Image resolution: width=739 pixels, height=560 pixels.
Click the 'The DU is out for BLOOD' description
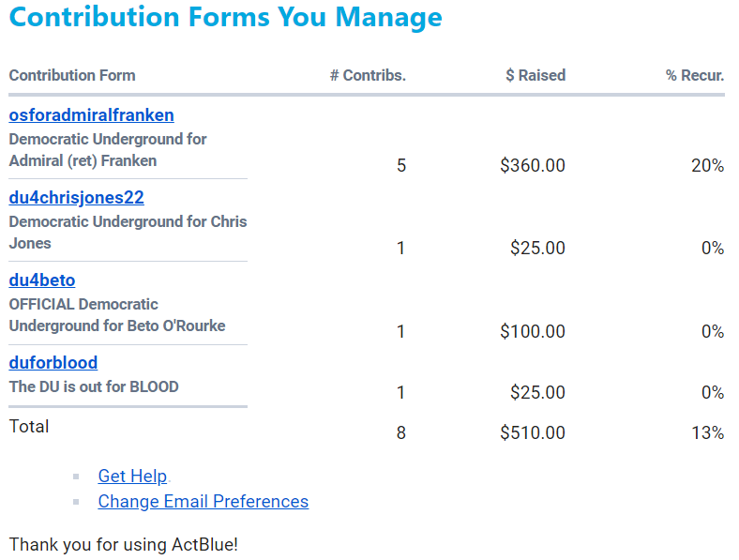(x=94, y=386)
